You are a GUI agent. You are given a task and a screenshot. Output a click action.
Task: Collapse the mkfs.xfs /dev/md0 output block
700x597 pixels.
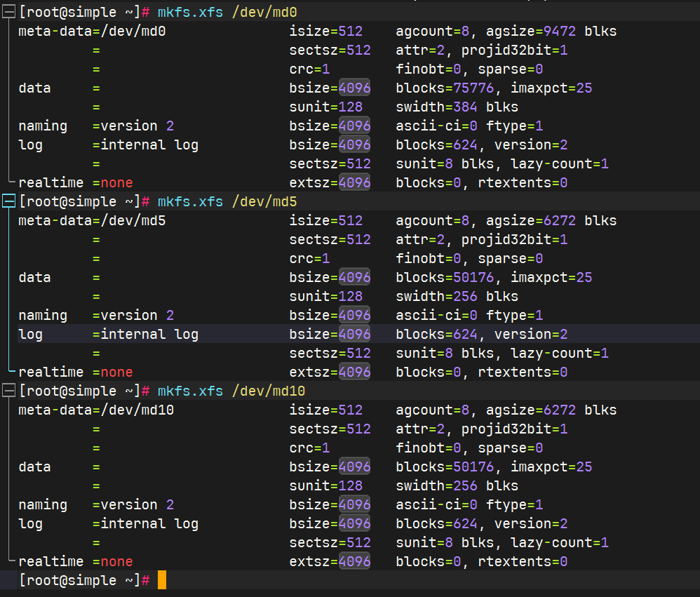(x=9, y=13)
